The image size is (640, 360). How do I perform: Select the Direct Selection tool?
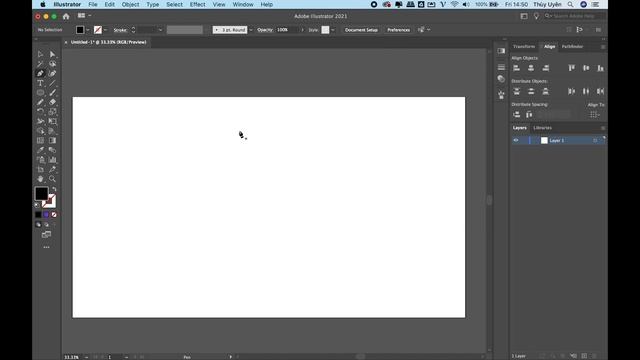(x=52, y=54)
